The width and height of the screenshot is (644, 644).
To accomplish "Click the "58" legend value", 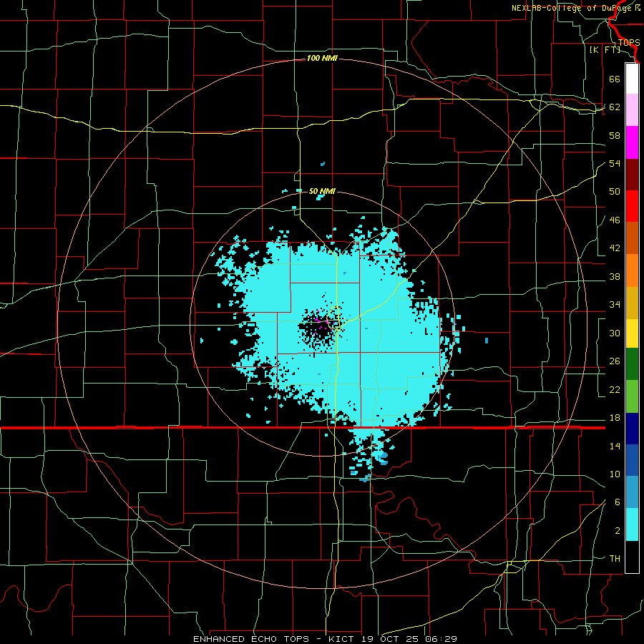I will (x=615, y=135).
